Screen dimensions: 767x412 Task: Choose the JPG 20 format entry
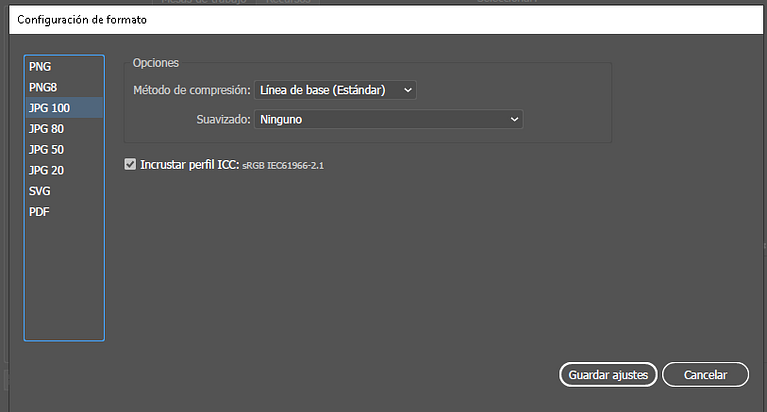64,170
